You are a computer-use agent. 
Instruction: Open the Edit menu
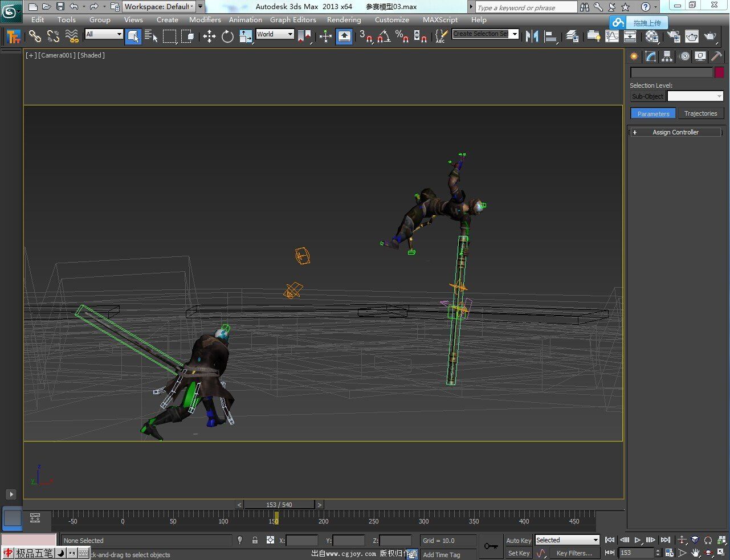[38, 19]
